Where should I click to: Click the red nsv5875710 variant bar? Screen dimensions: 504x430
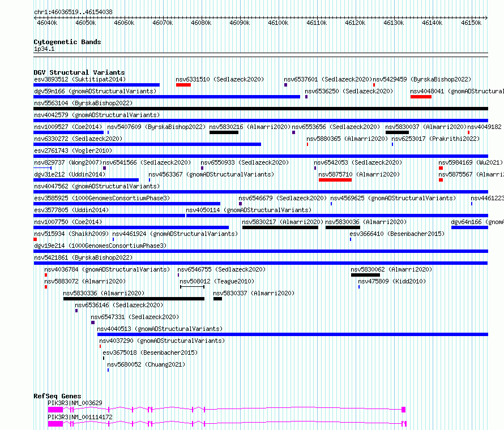coord(335,180)
